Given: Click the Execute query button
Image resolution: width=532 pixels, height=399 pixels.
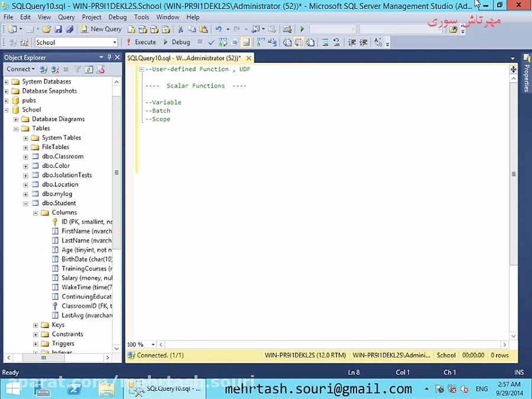Looking at the screenshot, I should (x=141, y=42).
